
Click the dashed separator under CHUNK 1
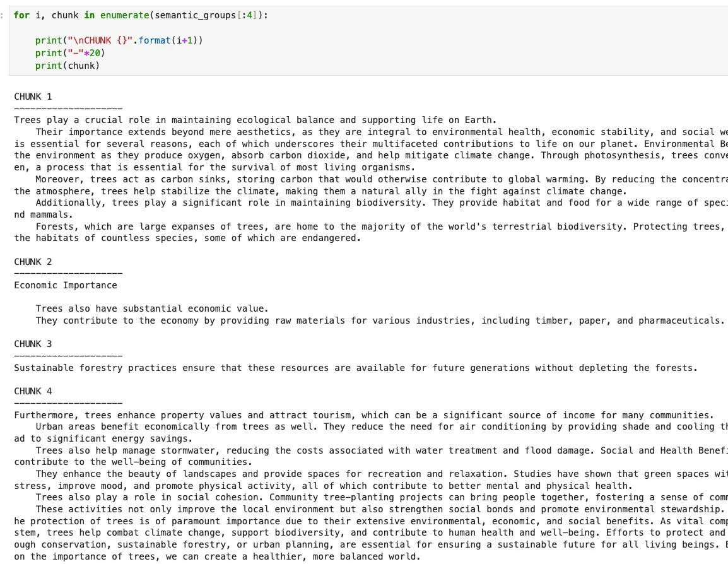click(x=68, y=108)
